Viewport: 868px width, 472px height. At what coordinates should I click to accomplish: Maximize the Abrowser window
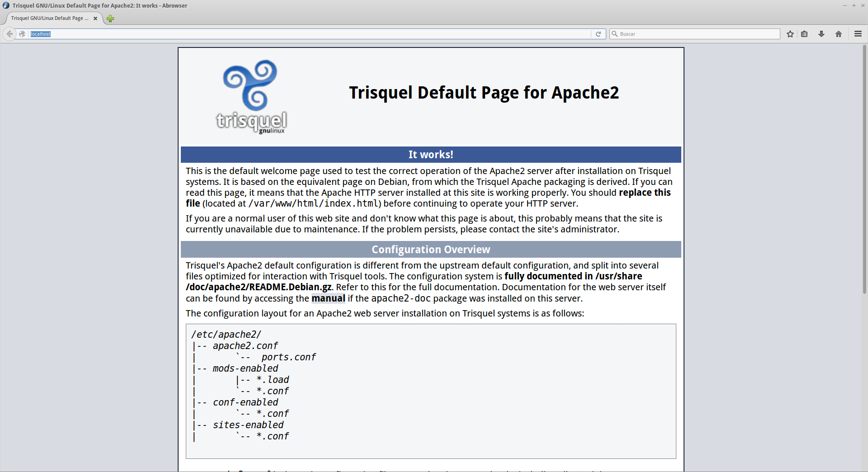pyautogui.click(x=854, y=5)
